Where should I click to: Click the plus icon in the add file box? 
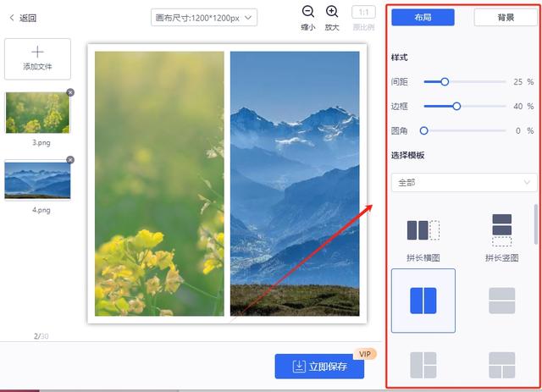coord(37,52)
